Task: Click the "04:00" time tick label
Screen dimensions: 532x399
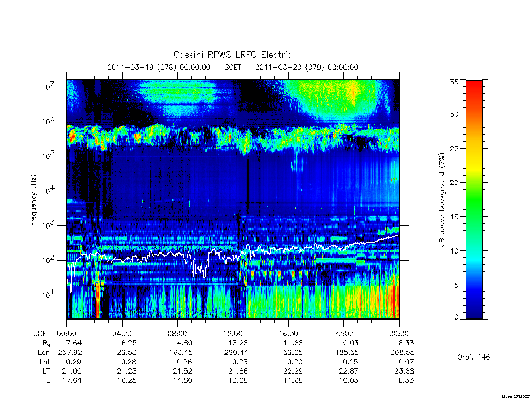Action: pyautogui.click(x=122, y=334)
